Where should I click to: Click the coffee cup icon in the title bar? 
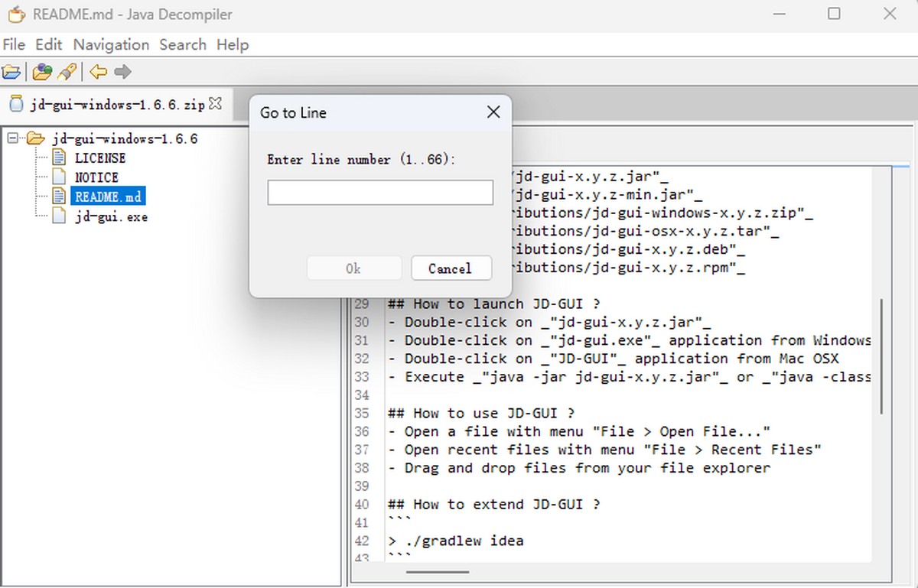[17, 13]
